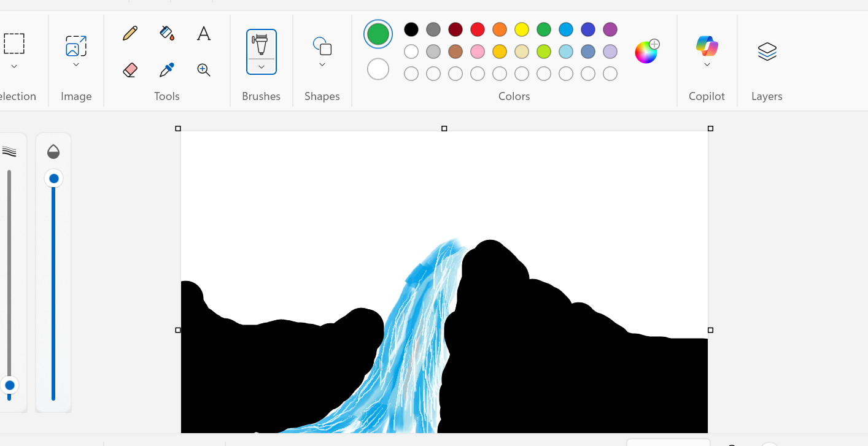The width and height of the screenshot is (868, 446).
Task: Open the Edit colors wheel
Action: 645,52
